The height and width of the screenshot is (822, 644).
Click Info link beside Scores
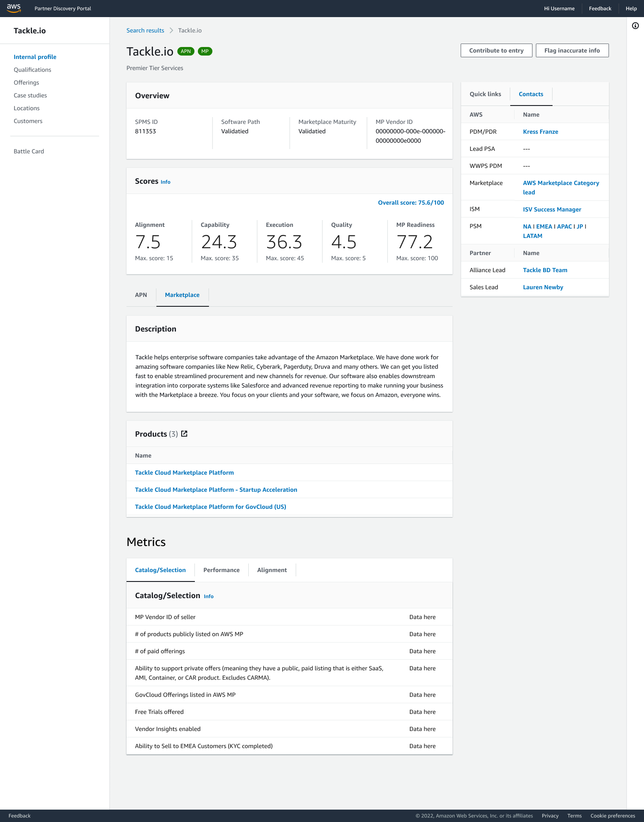pyautogui.click(x=165, y=182)
